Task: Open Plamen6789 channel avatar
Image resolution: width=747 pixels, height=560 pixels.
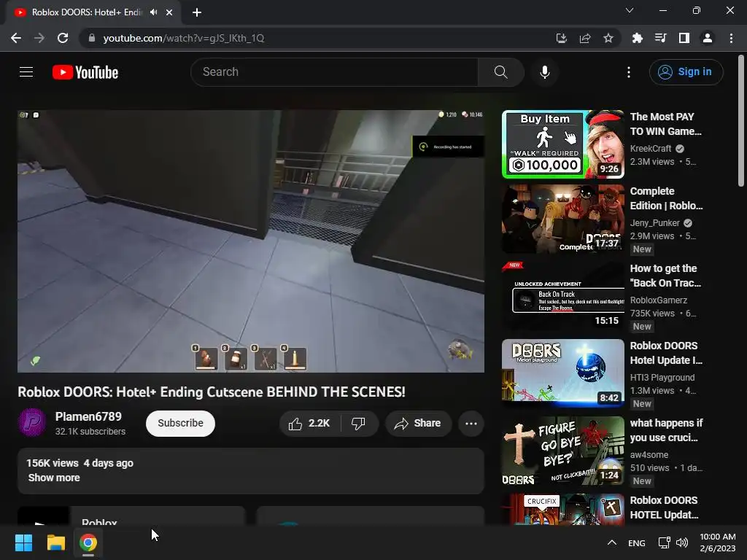Action: (x=32, y=422)
